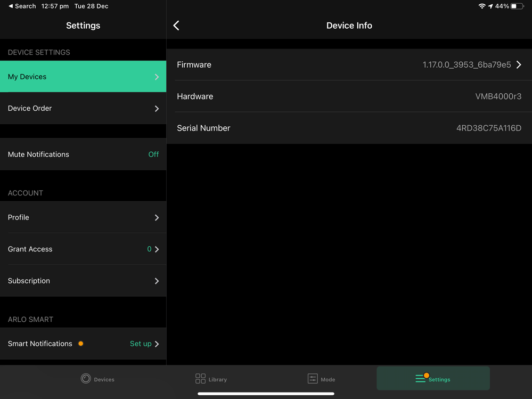This screenshot has height=399, width=532.
Task: Tap the ACCOUNT section header
Action: (x=26, y=193)
